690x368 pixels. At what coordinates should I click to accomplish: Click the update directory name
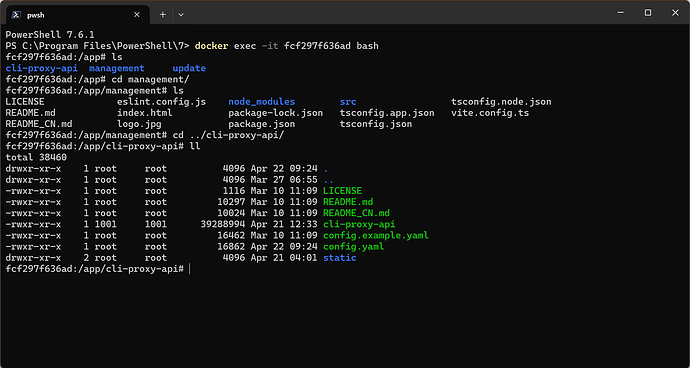pyautogui.click(x=189, y=68)
